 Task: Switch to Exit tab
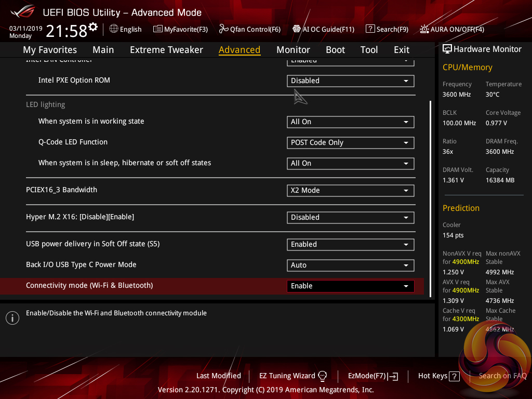click(x=402, y=50)
